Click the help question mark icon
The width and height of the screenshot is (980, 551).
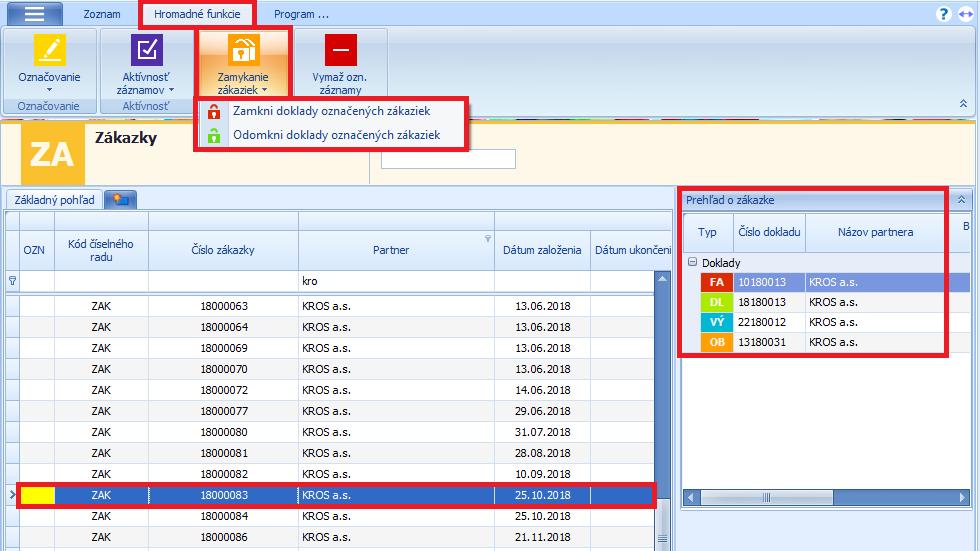[x=943, y=14]
